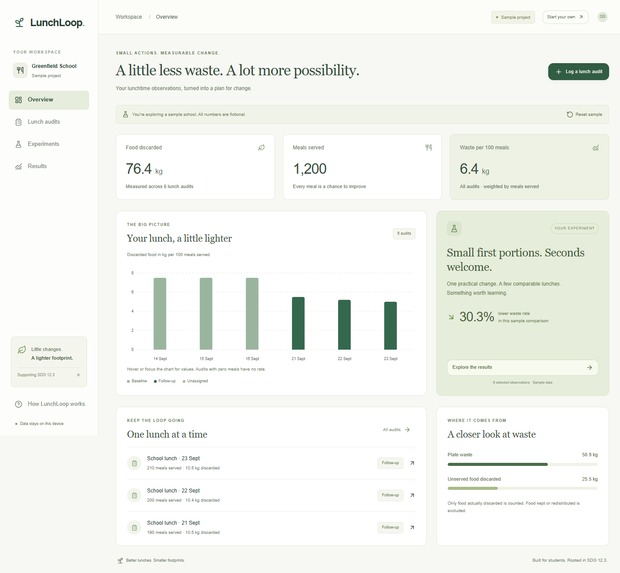Click the Unserved food discarded progress bar

[522, 488]
